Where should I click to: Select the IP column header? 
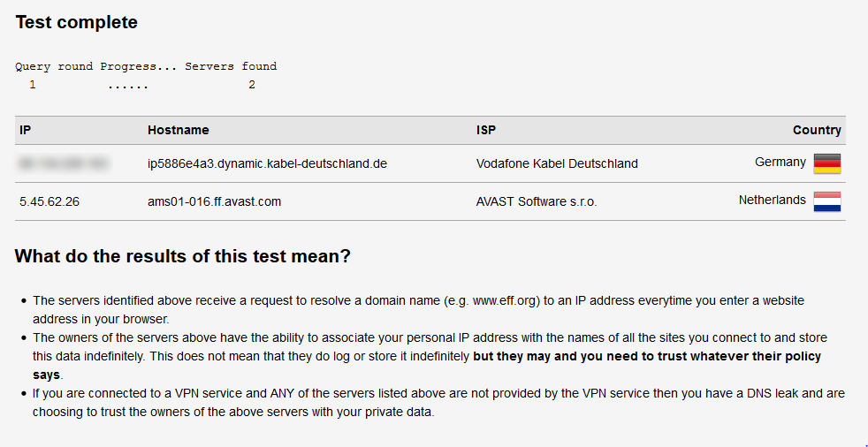(25, 130)
